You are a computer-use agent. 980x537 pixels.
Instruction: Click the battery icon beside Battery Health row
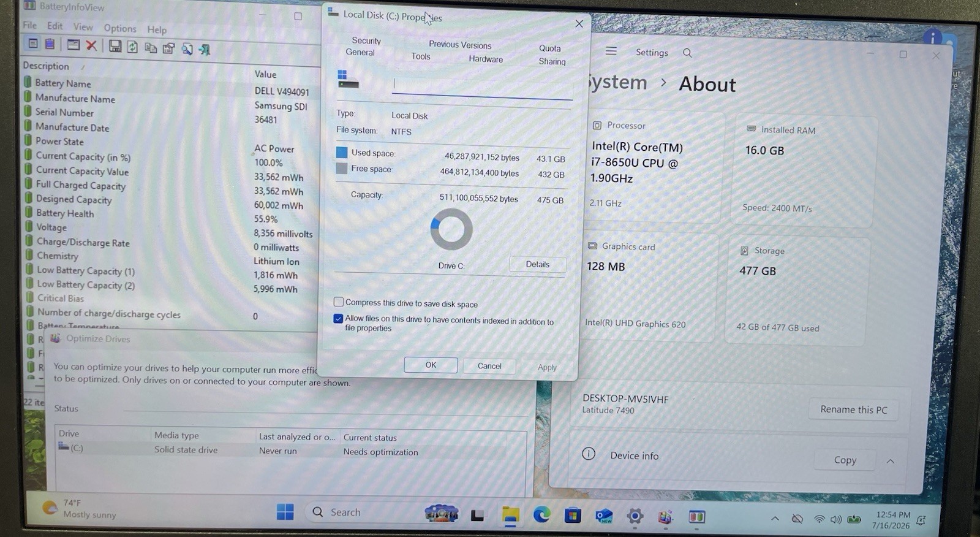click(28, 212)
